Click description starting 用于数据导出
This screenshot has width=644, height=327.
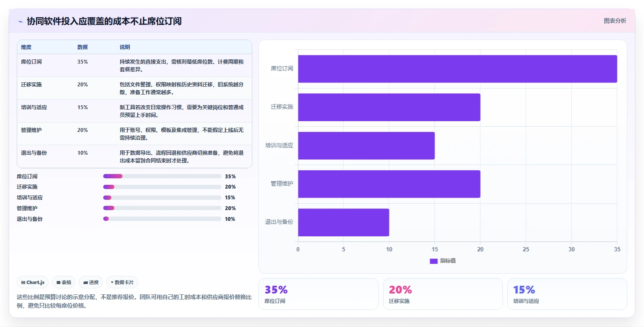point(182,156)
